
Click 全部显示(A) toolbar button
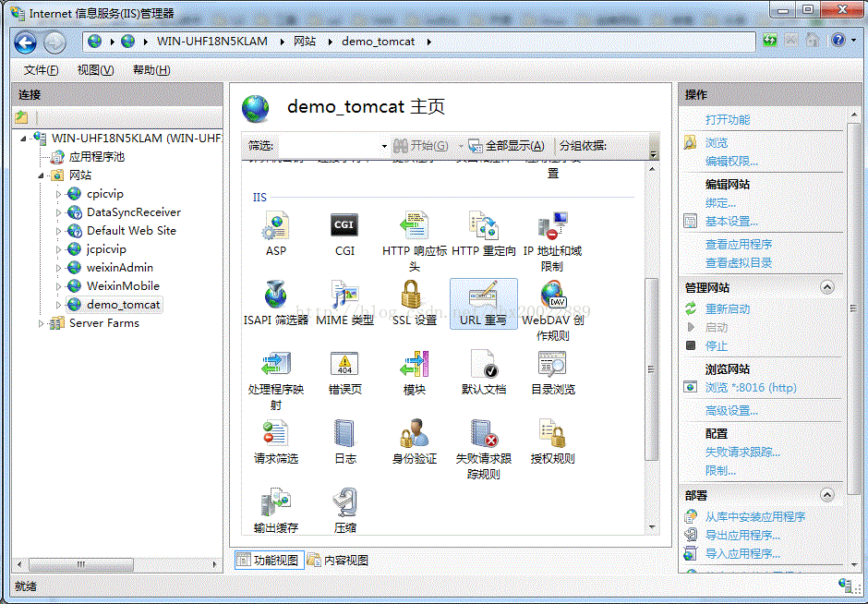point(507,146)
